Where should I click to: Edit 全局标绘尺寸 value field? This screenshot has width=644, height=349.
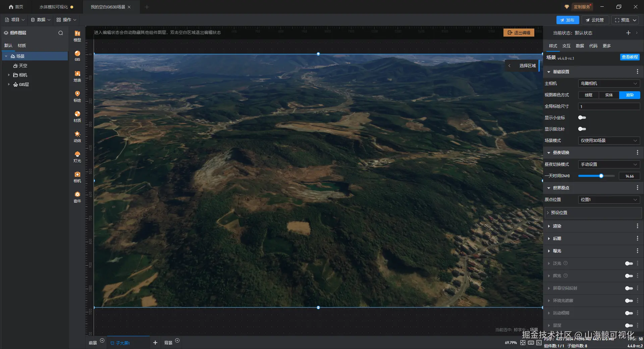(x=609, y=106)
